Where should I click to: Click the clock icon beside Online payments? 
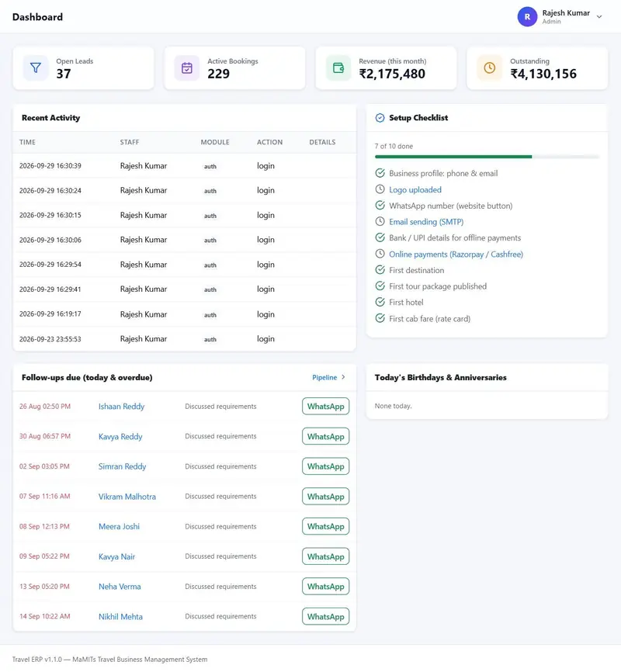pos(380,254)
